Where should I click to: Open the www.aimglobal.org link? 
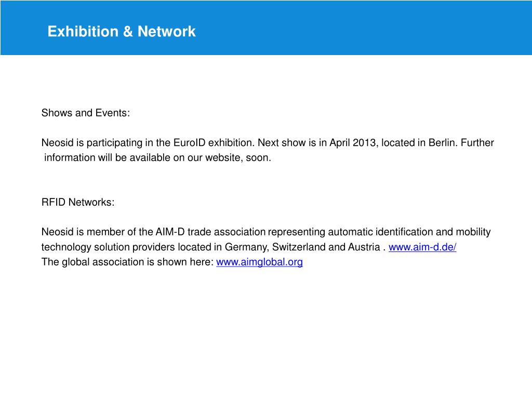(260, 262)
